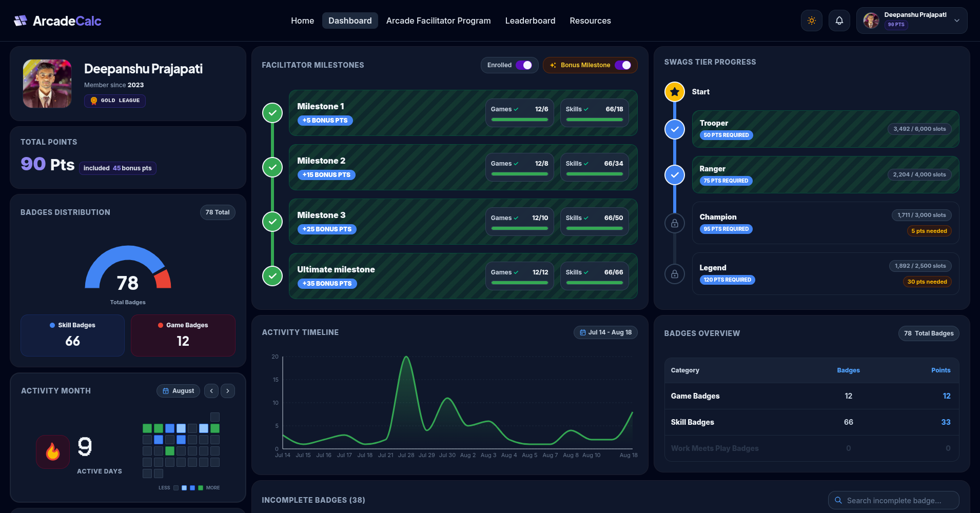The width and height of the screenshot is (980, 513).
Task: Click Milestone 1 green checkmark icon
Action: point(272,113)
